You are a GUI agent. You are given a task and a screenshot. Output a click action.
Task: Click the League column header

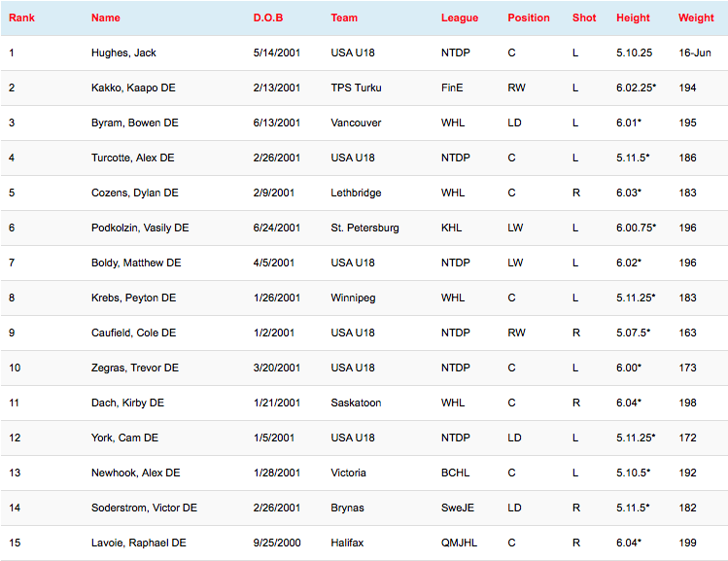[459, 18]
